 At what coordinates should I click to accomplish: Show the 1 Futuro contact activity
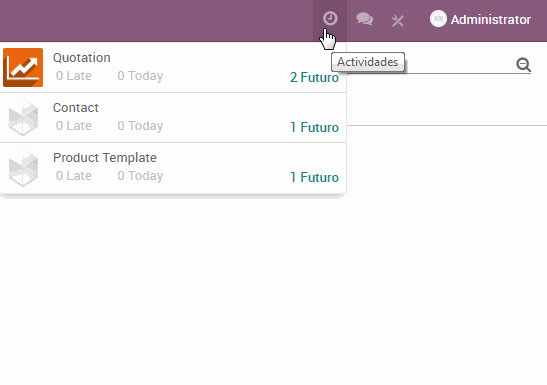[x=314, y=127]
